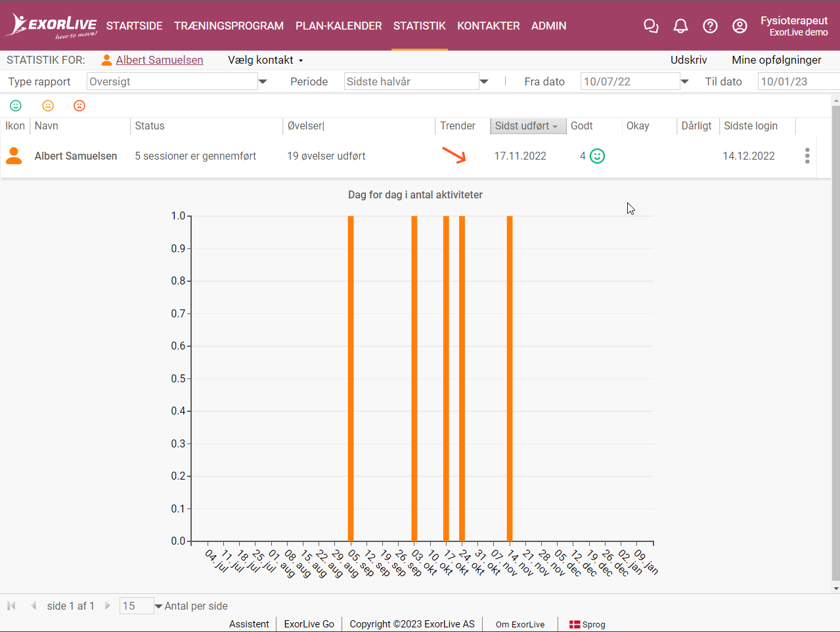The height and width of the screenshot is (632, 840).
Task: Sort by the Øvelser column header
Action: 359,125
